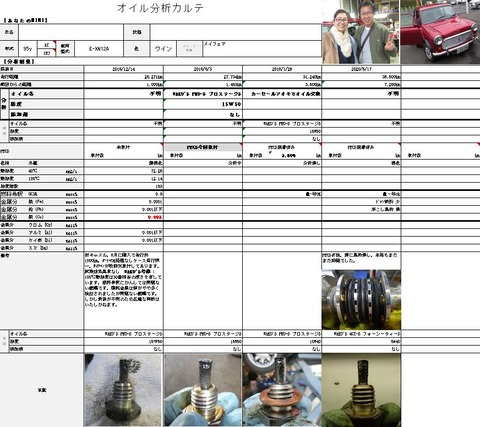Image resolution: width=480 pixels, height=427 pixels.
Task: Select the short remarks text above the disc part photo
Action: click(x=360, y=258)
